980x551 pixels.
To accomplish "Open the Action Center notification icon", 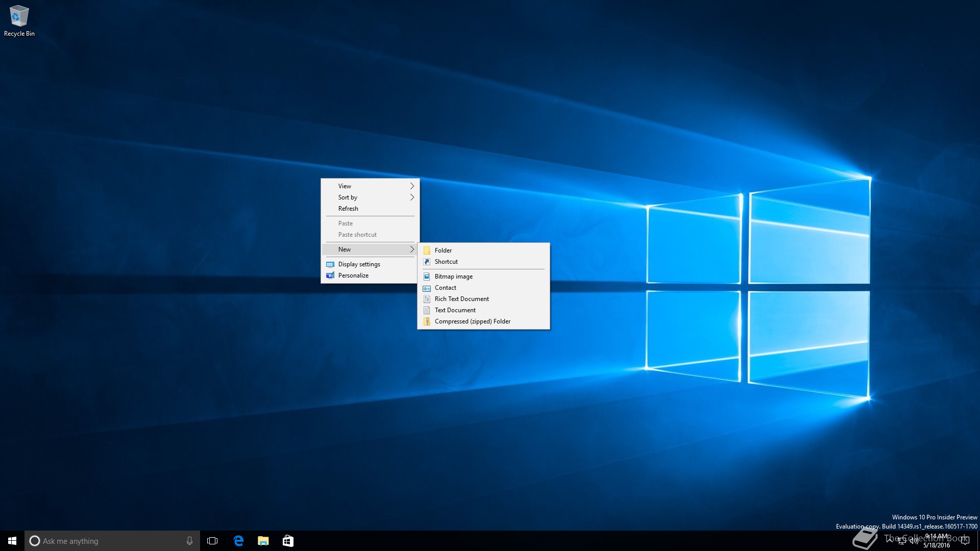I will pos(965,541).
